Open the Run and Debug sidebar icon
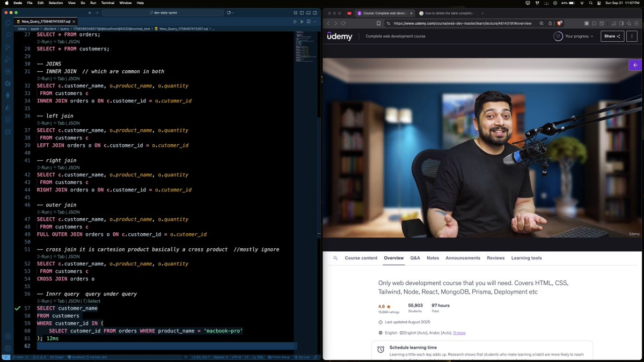Viewport: 644px width, 362px height. click(x=8, y=59)
